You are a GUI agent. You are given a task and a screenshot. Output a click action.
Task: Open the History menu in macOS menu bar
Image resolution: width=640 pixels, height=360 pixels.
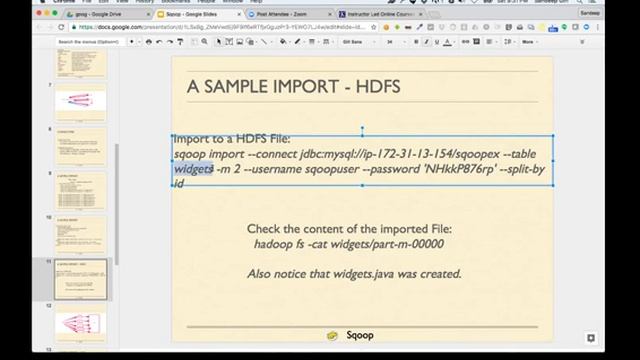pos(144,2)
